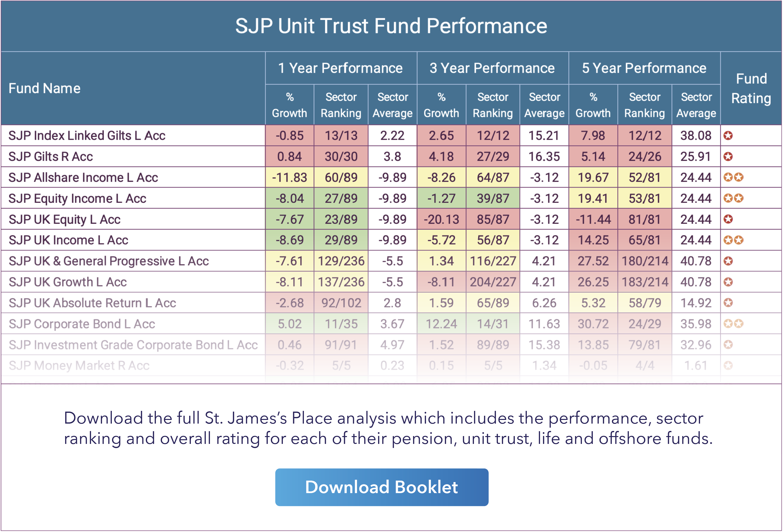Click the red star rating for SJP UK Equity

728,219
